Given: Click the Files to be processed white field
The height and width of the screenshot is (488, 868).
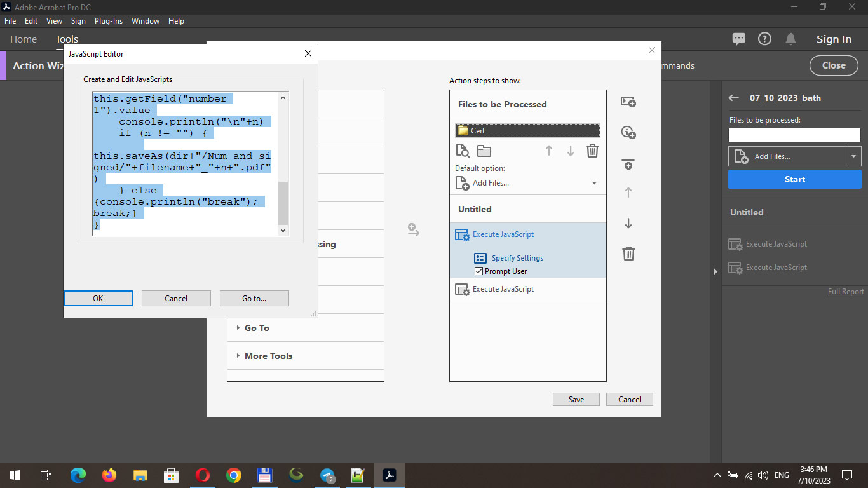Looking at the screenshot, I should pyautogui.click(x=794, y=135).
